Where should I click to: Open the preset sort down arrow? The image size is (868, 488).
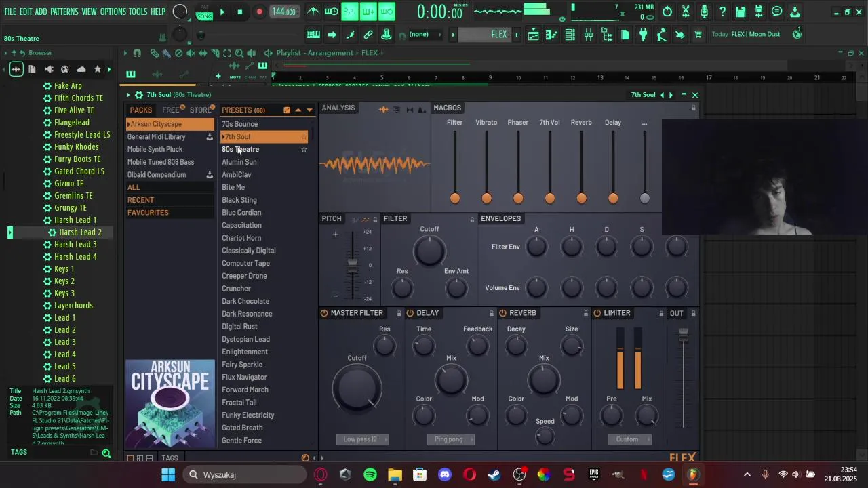[309, 110]
